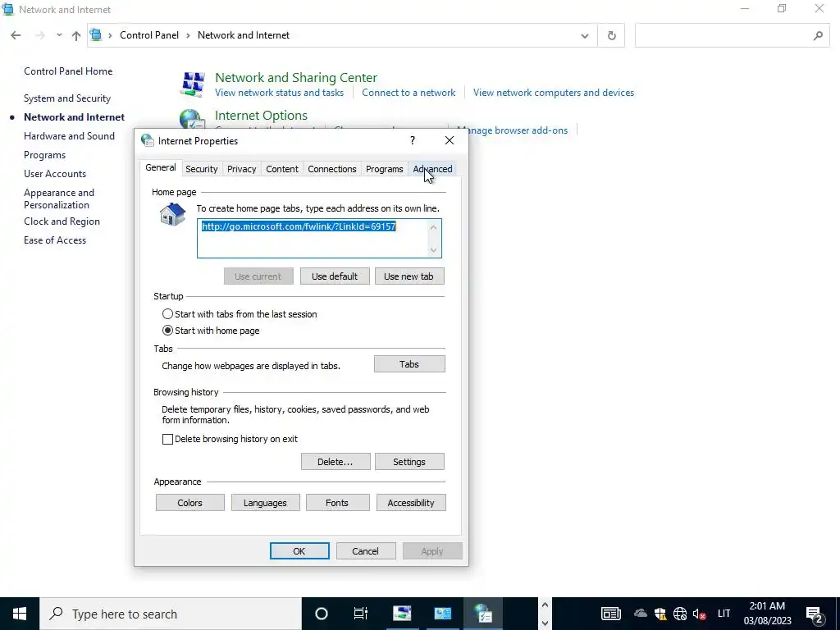Expand the address bar history dropdown
The height and width of the screenshot is (630, 840).
[584, 36]
